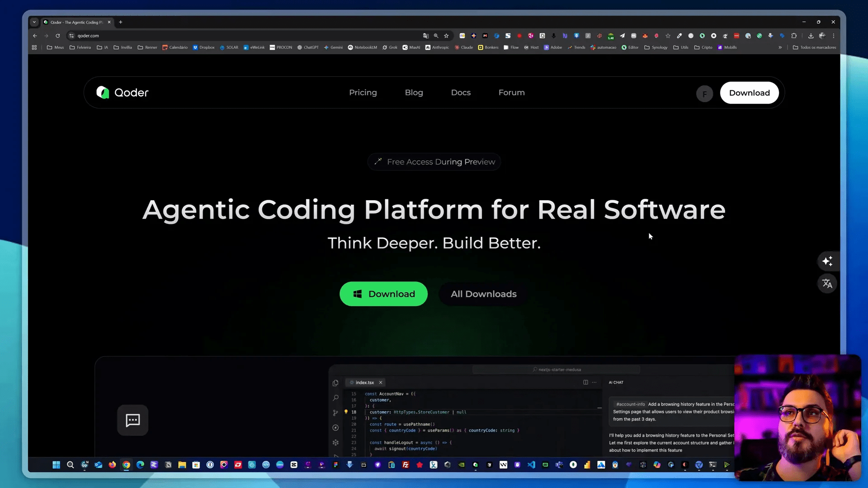Click the white Download button in the header
Image resolution: width=868 pixels, height=488 pixels.
pos(749,93)
